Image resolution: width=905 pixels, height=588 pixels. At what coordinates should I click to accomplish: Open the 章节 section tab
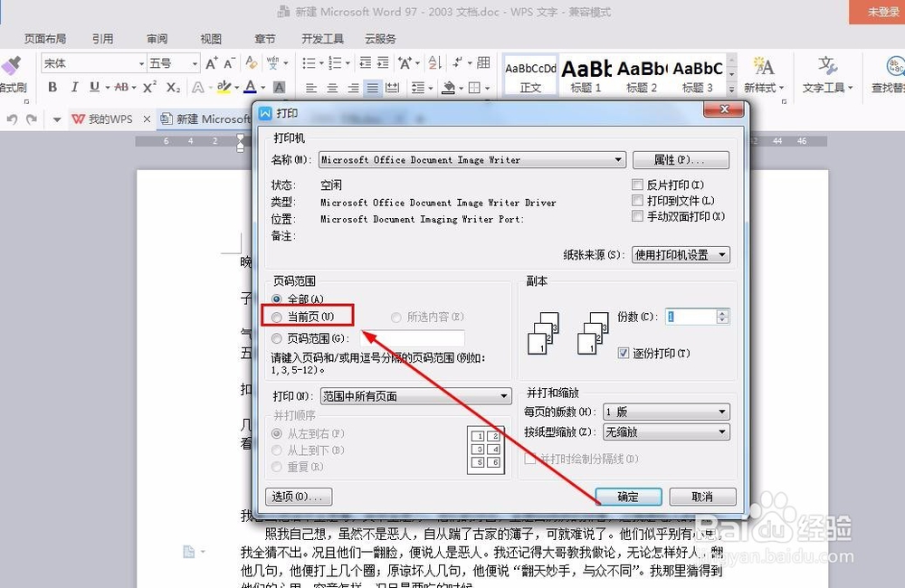[265, 39]
